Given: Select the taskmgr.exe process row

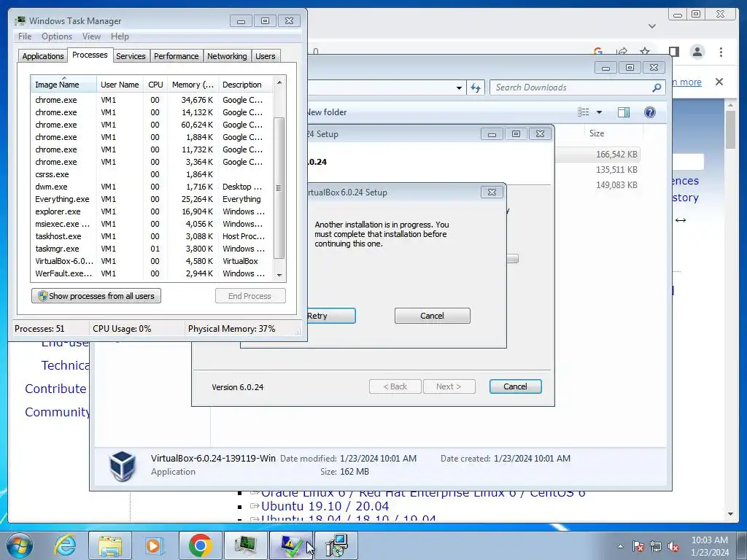Looking at the screenshot, I should (152, 249).
